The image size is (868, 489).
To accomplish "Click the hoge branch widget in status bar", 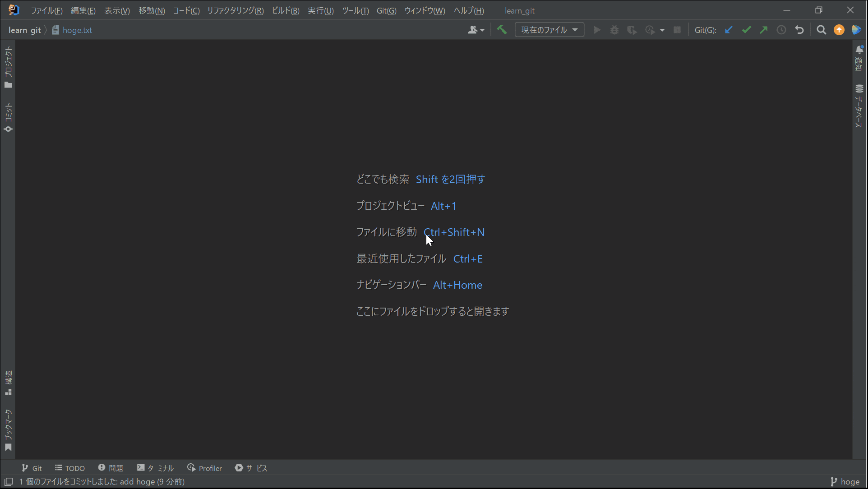I will pyautogui.click(x=849, y=482).
